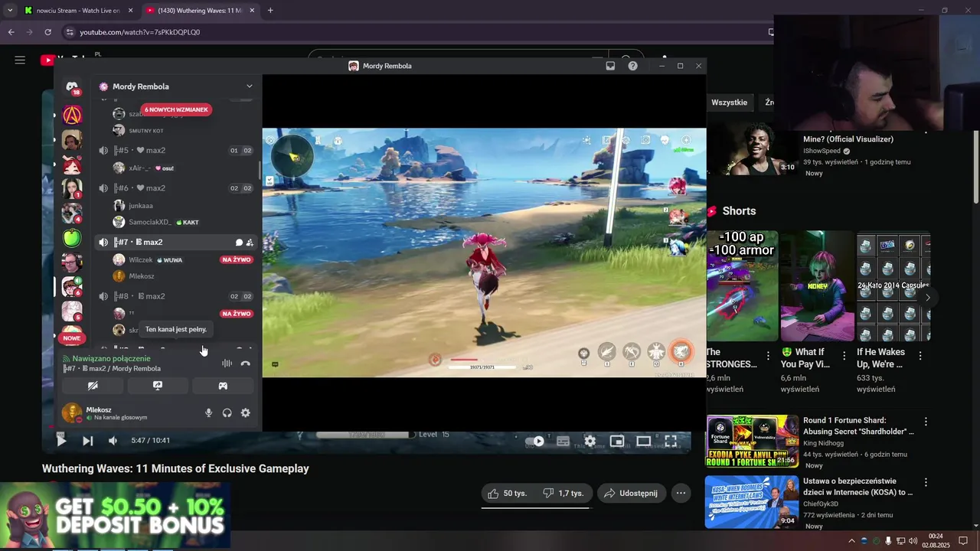Viewport: 980px width, 551px height.
Task: Open options for What If You Pay short
Action: (x=844, y=356)
